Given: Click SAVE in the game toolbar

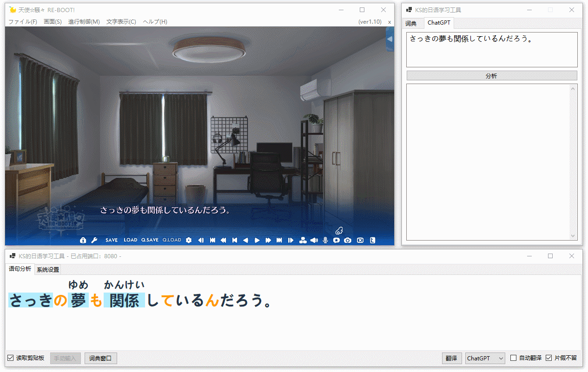Looking at the screenshot, I should [112, 240].
